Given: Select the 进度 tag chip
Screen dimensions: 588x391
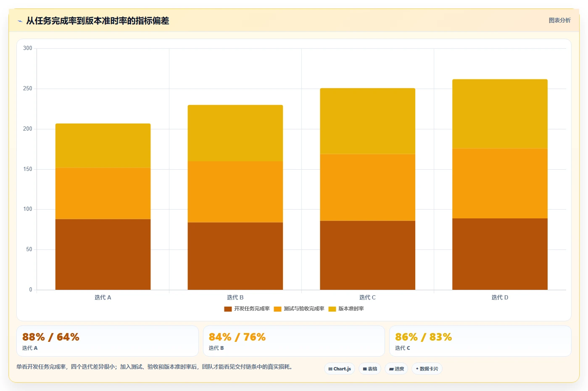Looking at the screenshot, I should (396, 369).
